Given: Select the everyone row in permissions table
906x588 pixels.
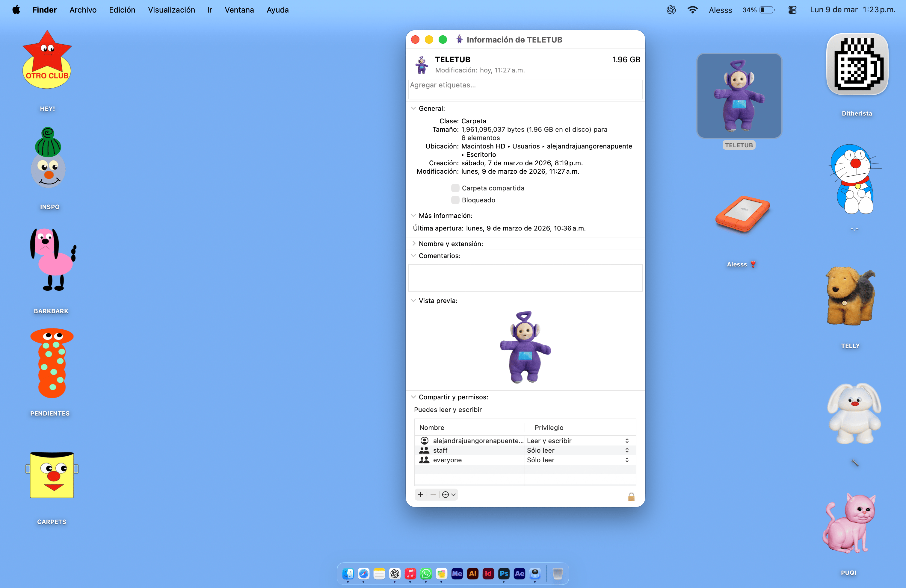Looking at the screenshot, I should [x=525, y=460].
